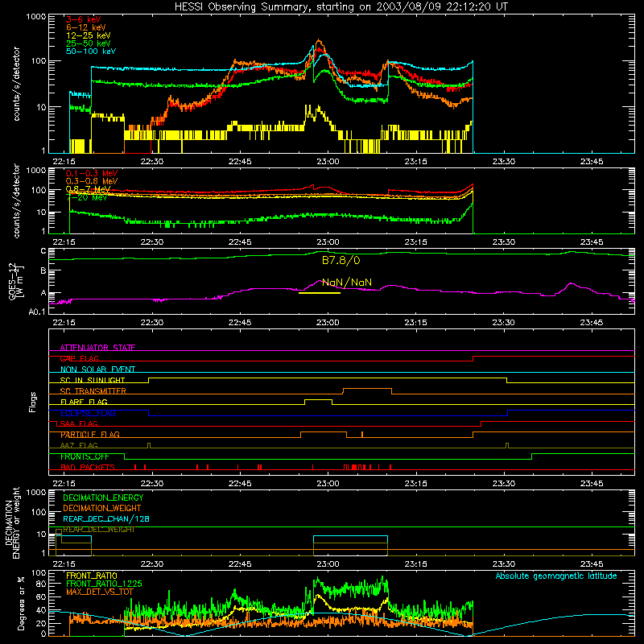Click the FRONT_RATIO legend label
The width and height of the screenshot is (644, 644).
pos(92,576)
